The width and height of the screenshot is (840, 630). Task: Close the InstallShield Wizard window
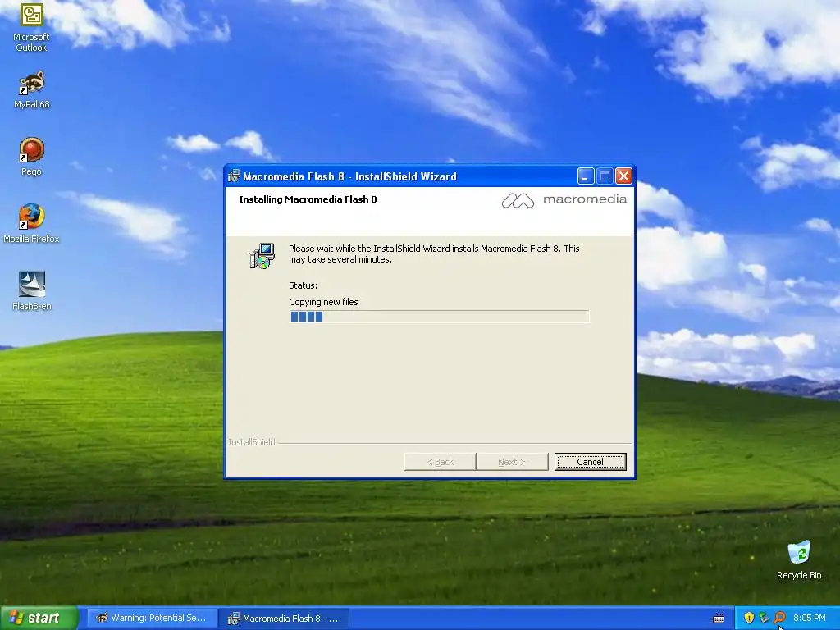click(623, 176)
